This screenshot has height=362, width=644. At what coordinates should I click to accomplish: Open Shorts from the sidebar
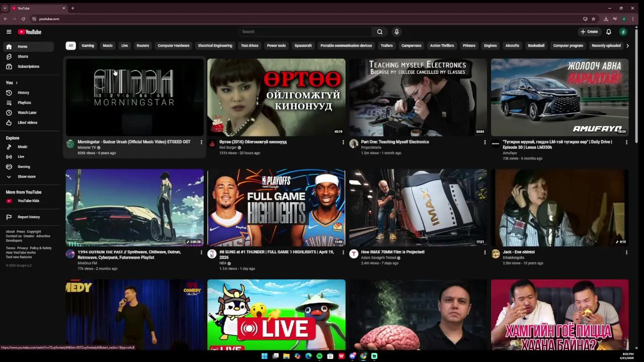click(28, 56)
